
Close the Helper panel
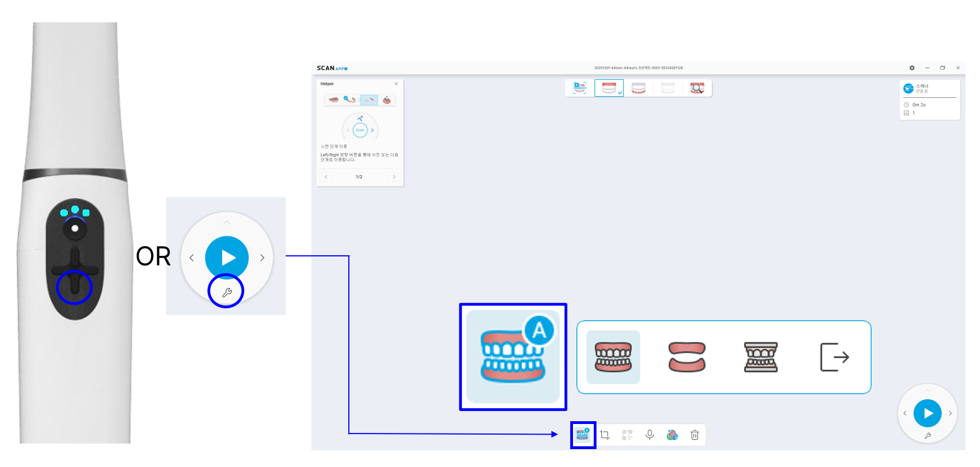396,84
